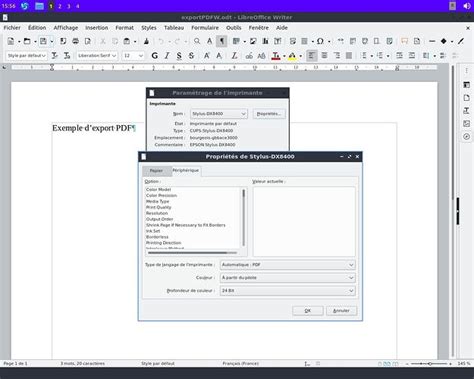
Task: Click the Clone formatting paintbrush icon
Action: [x=146, y=41]
